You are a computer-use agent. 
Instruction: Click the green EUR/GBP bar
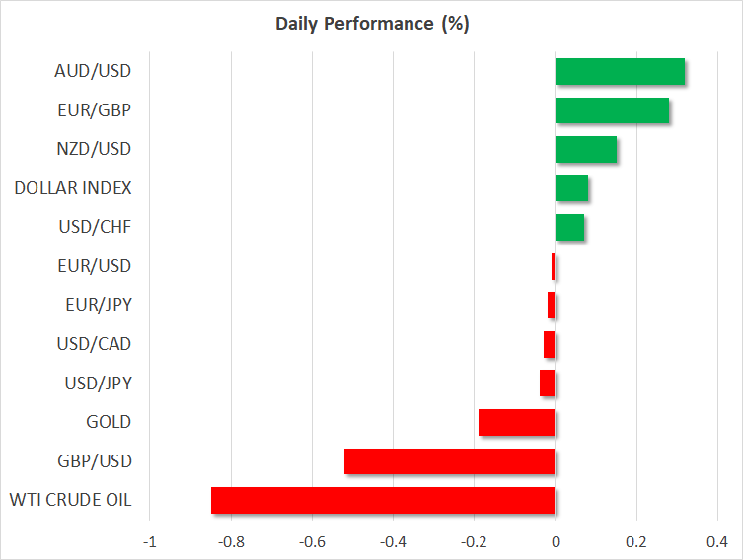click(x=612, y=110)
